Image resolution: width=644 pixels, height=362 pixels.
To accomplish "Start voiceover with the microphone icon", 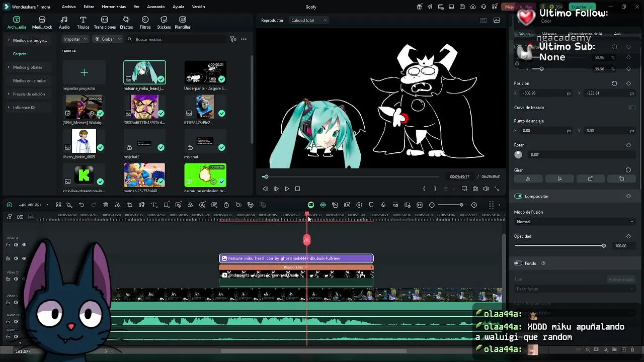I will tap(383, 205).
